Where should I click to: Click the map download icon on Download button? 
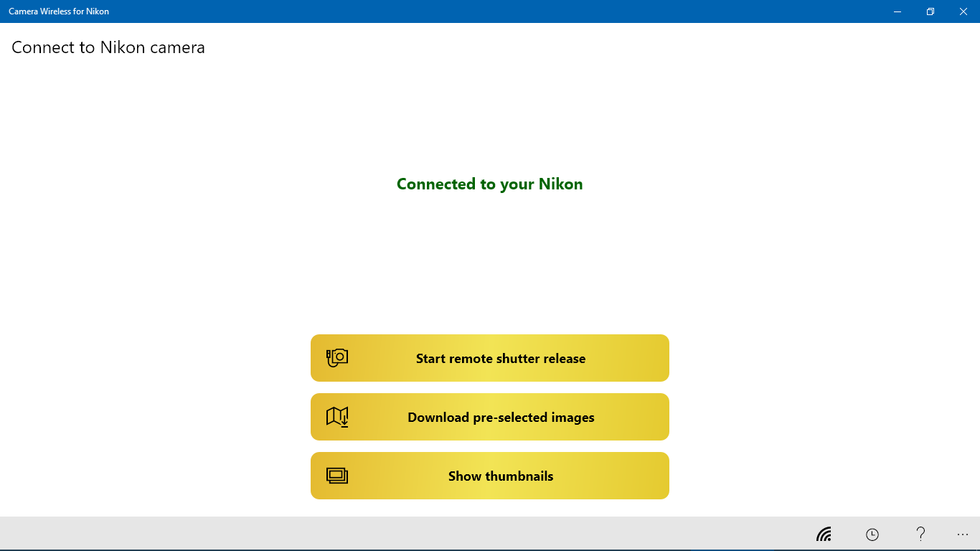point(337,417)
